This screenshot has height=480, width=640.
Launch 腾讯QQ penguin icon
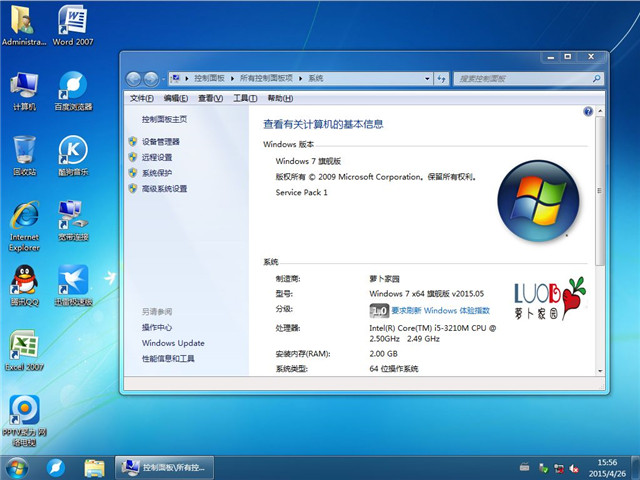pos(24,286)
